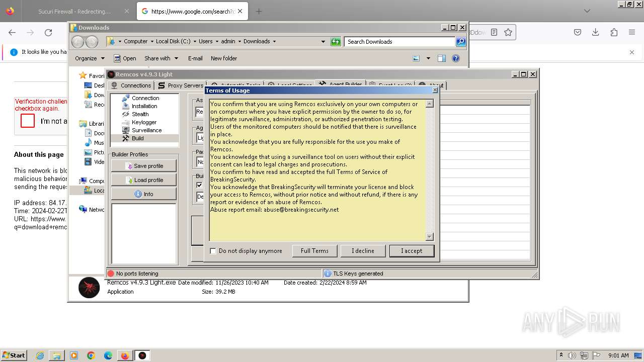This screenshot has width=644, height=362.
Task: Click the Explorer back navigation button
Action: [x=77, y=42]
